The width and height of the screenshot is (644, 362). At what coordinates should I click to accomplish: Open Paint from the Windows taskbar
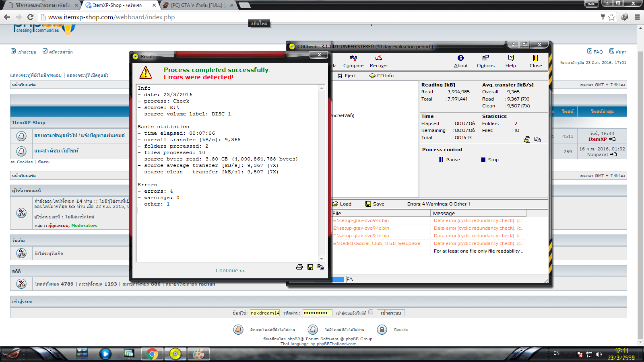point(198,354)
